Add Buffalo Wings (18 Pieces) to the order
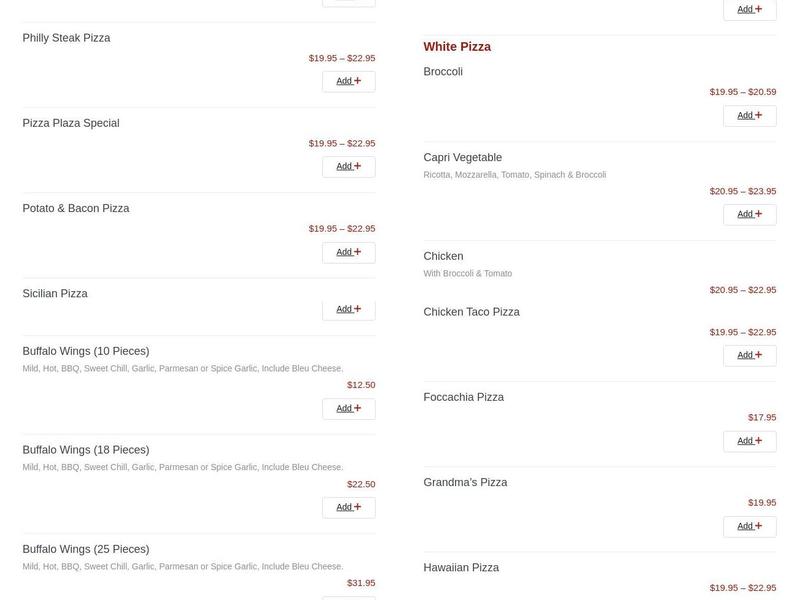 tap(348, 506)
